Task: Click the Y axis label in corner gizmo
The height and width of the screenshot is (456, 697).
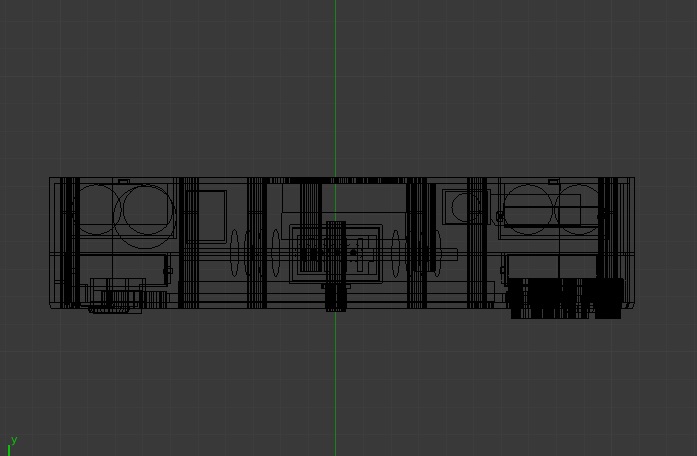Action: point(14,440)
